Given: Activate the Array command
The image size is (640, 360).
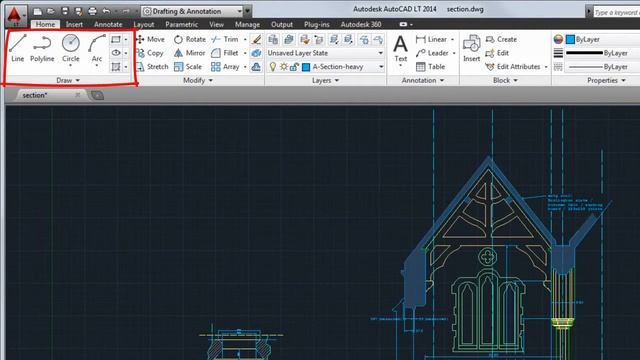Looking at the screenshot, I should pyautogui.click(x=225, y=67).
